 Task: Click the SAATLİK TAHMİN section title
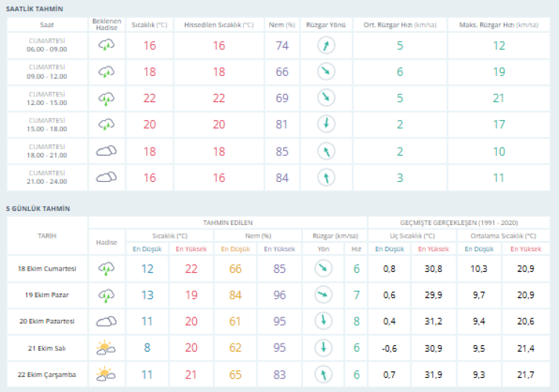(34, 8)
